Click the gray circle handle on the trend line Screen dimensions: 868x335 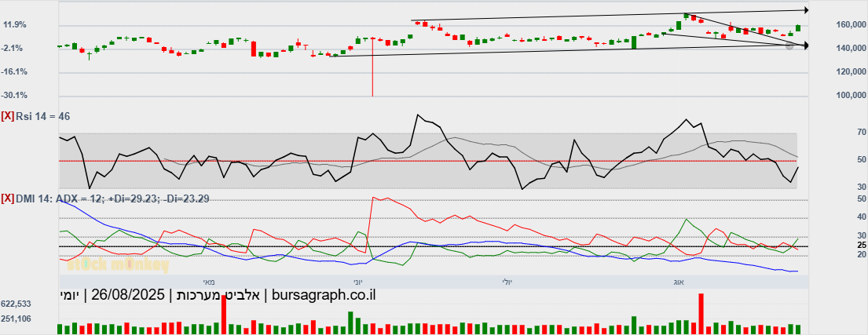coord(789,46)
